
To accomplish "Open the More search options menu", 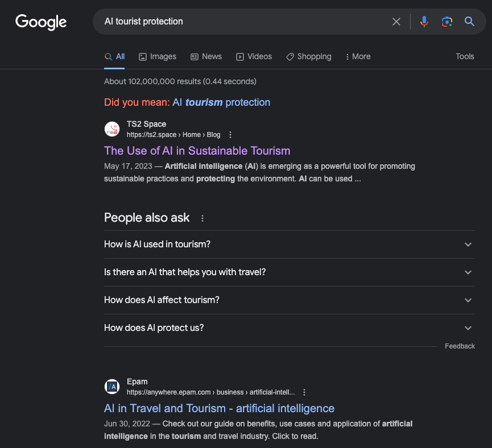I will (358, 56).
